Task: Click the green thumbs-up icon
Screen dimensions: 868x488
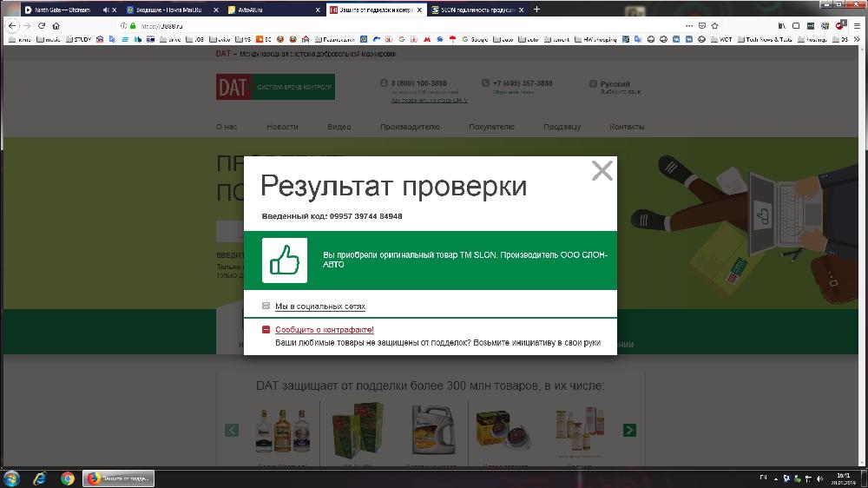Action: point(285,260)
